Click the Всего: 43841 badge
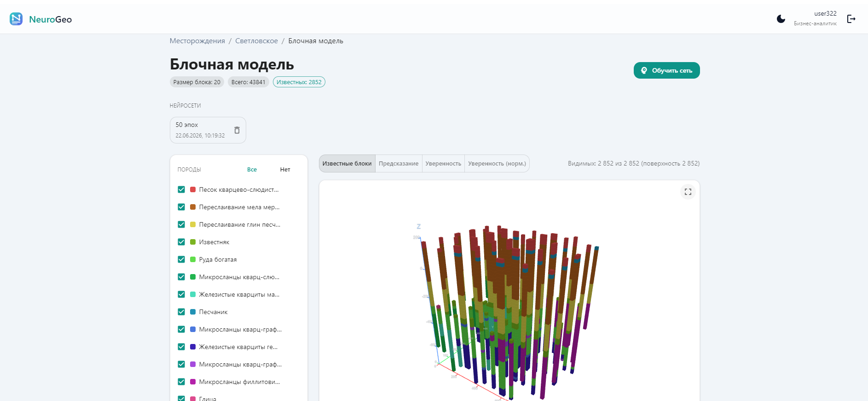Screen dimensions: 868x401 249,82
